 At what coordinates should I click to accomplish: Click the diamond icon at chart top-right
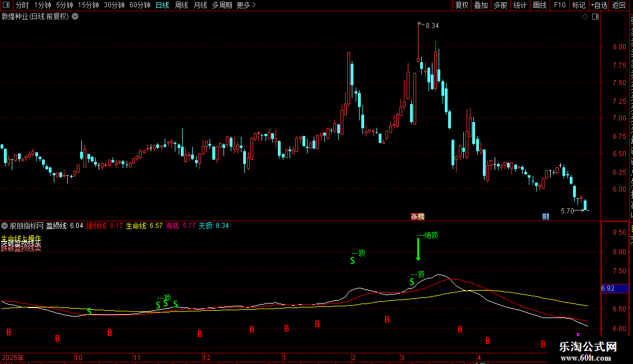pos(585,17)
